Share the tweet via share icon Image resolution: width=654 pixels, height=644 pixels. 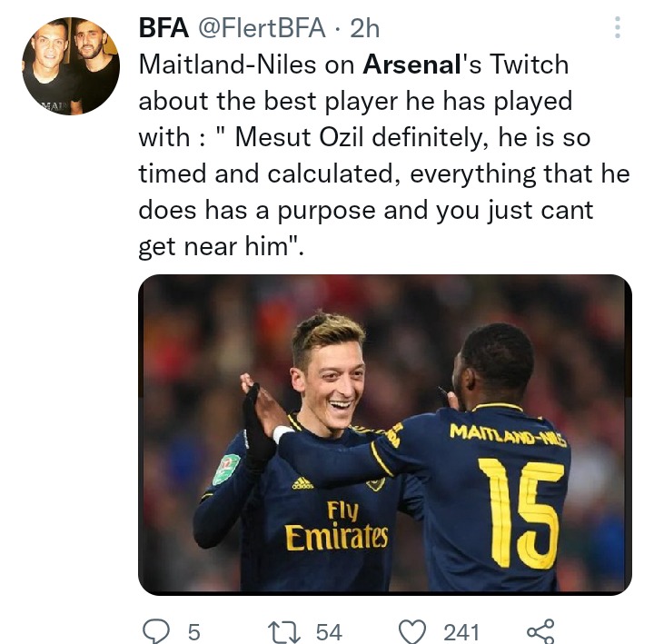click(540, 631)
